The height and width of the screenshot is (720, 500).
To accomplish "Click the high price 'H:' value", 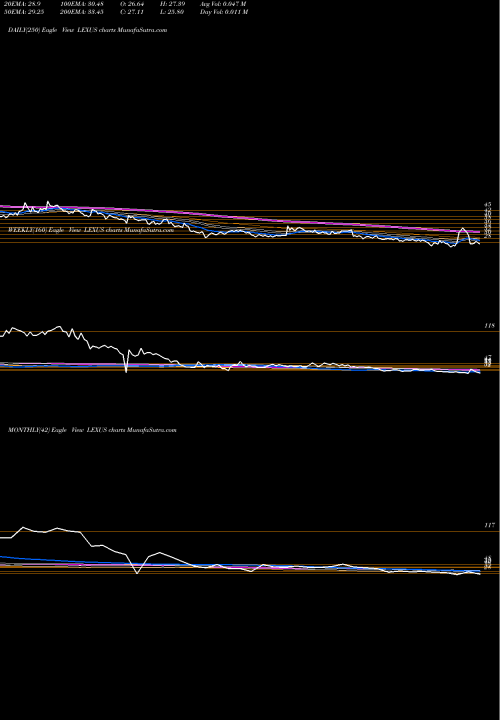I will click(x=174, y=4).
